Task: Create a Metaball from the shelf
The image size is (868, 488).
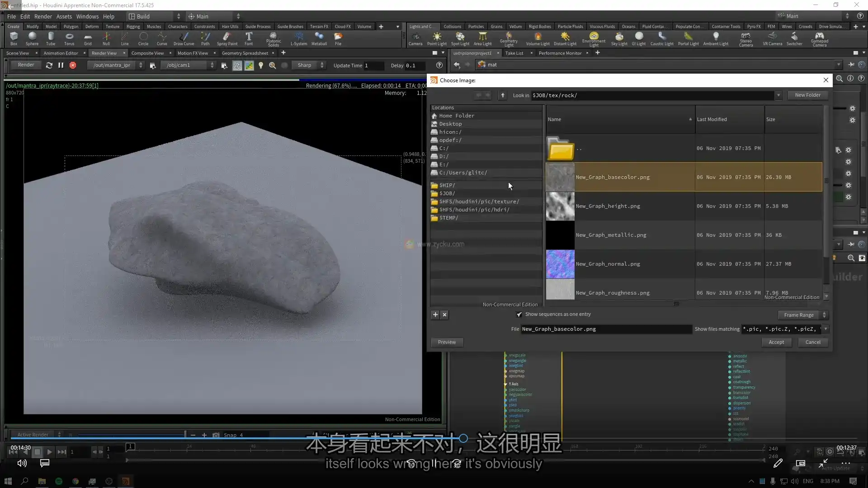Action: (319, 38)
